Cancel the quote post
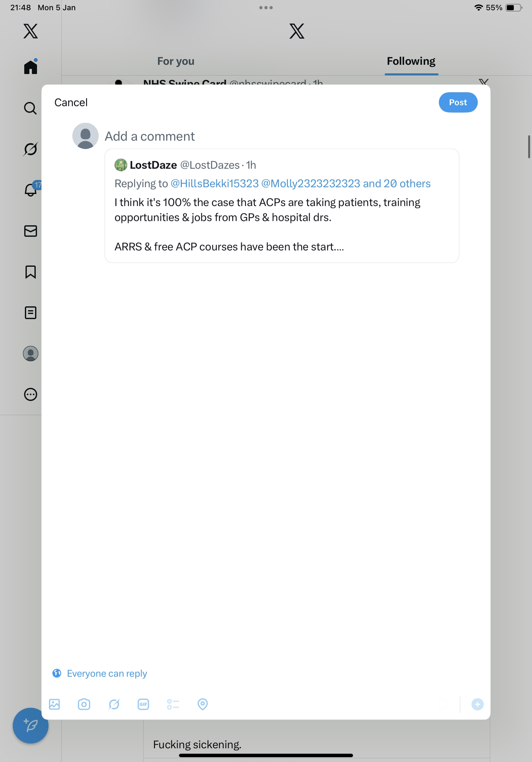 click(x=70, y=102)
